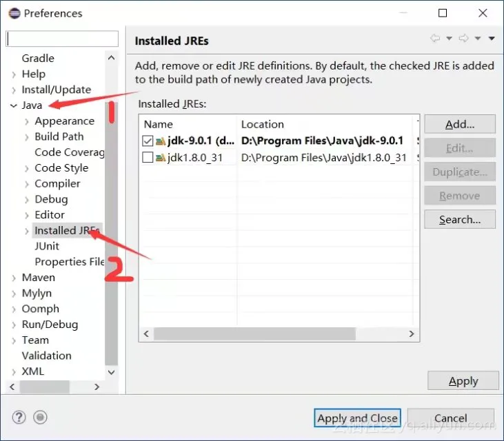The height and width of the screenshot is (441, 504).
Task: Expand the Help tree node
Action: (14, 74)
